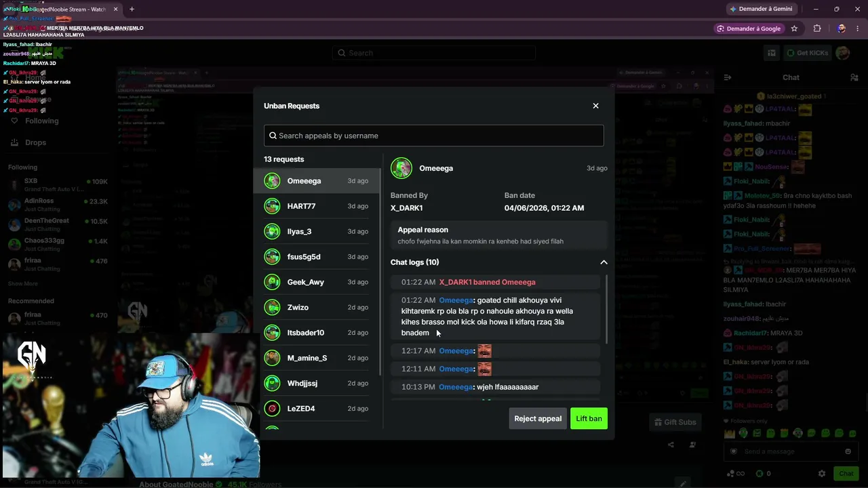This screenshot has height=488, width=868.
Task: Reject the appeal from Omeeega
Action: 538,419
